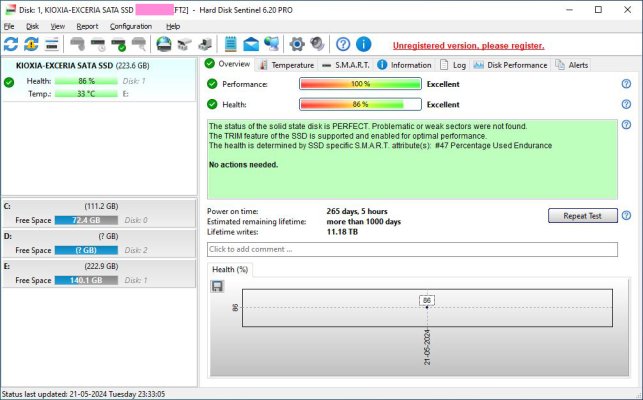Save the health chart using floppy icon
Image resolution: width=643 pixels, height=400 pixels.
click(217, 286)
